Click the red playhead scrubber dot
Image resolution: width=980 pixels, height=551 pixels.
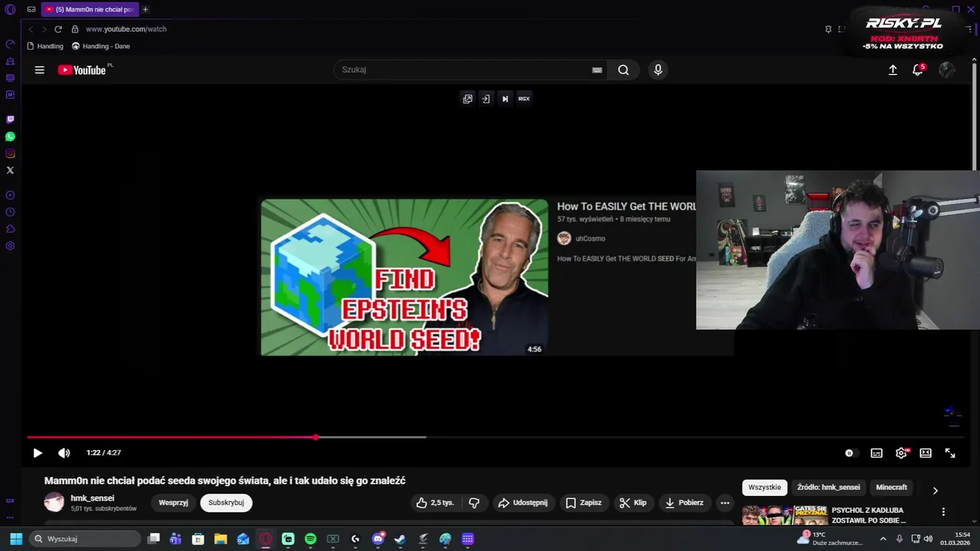pyautogui.click(x=315, y=437)
